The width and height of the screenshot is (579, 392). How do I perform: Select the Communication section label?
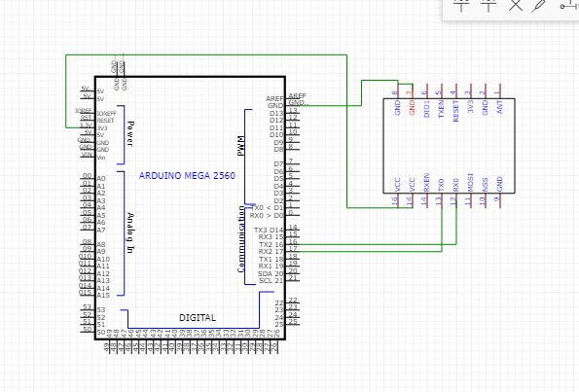tap(240, 239)
